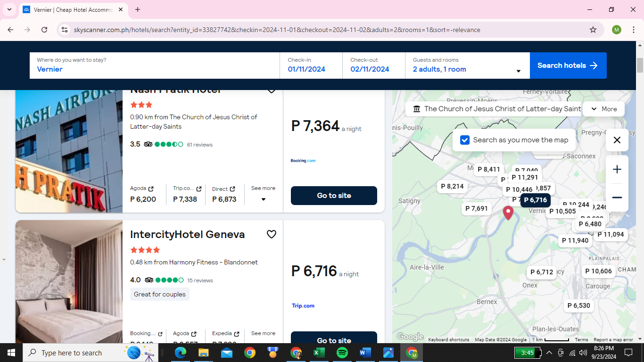
Task: Expand See more prices for IntercityHotel Geneva
Action: [x=263, y=333]
